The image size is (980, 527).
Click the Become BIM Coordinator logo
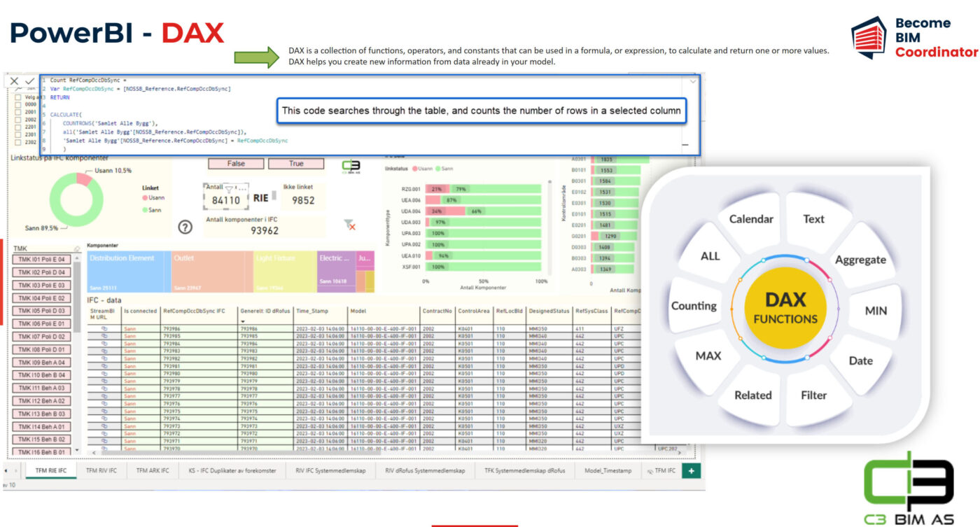click(x=913, y=38)
